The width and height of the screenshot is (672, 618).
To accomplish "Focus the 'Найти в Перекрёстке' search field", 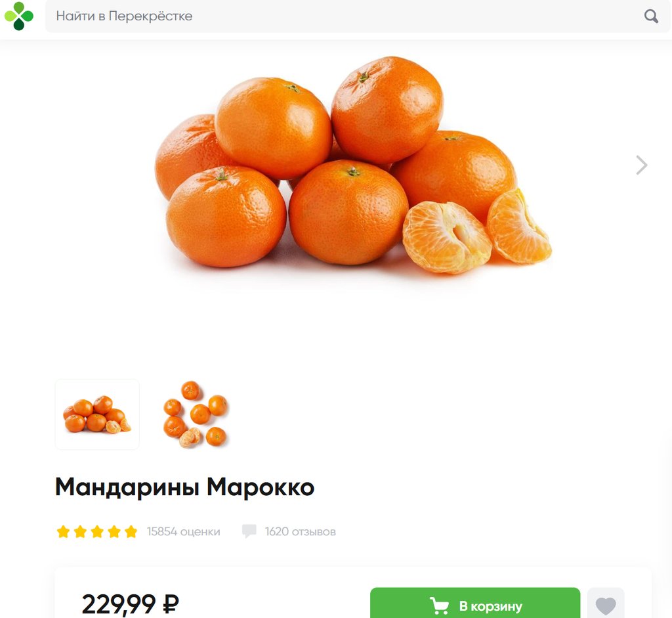I will coord(358,16).
